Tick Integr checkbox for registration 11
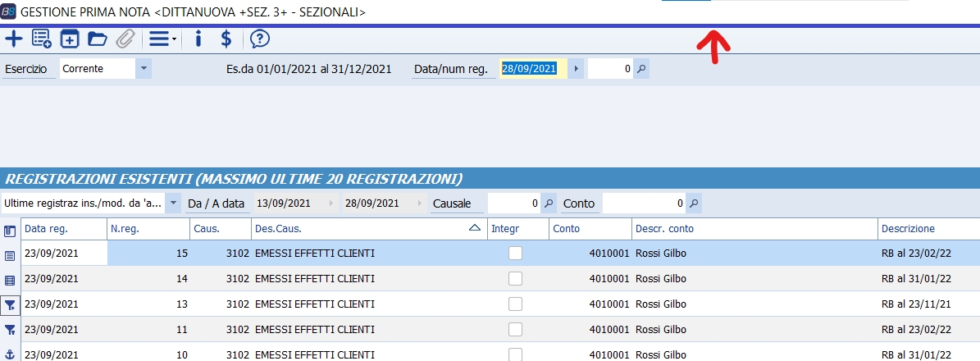The width and height of the screenshot is (980, 361). [515, 329]
